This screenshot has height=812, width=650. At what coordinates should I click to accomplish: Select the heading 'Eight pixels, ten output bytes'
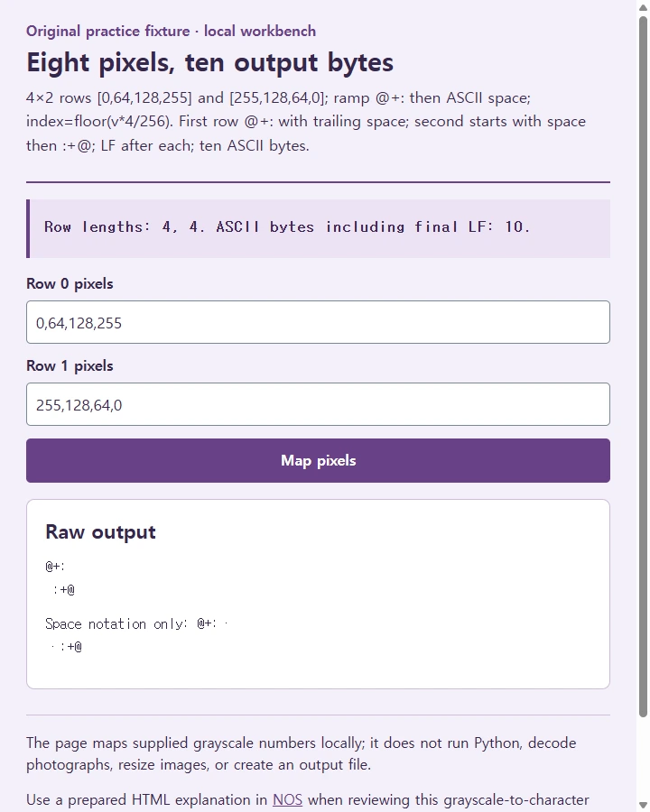click(x=210, y=62)
